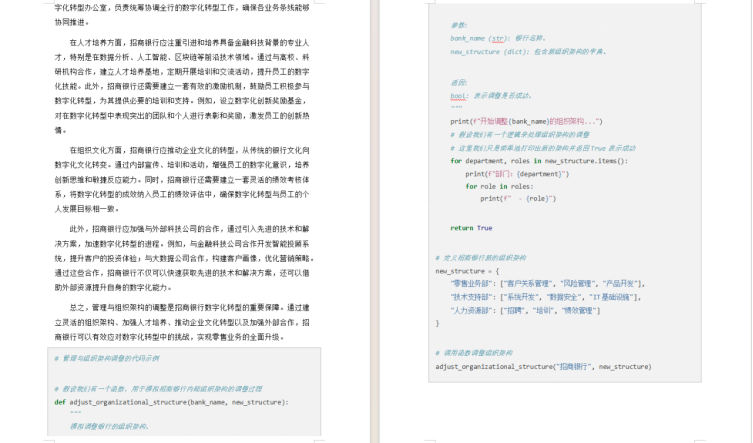Screen dimensions: 753x443
Task: Click the line "协同推进。" at top of left page
Action: point(72,22)
